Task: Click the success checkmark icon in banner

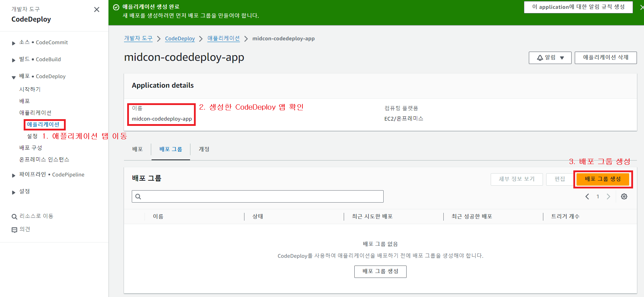Action: [x=116, y=7]
